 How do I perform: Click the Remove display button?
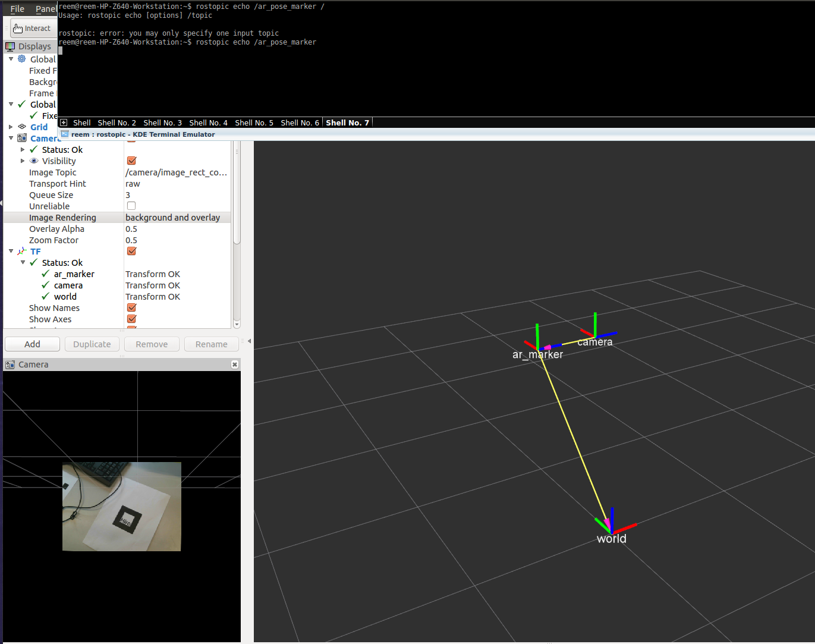[x=152, y=344]
